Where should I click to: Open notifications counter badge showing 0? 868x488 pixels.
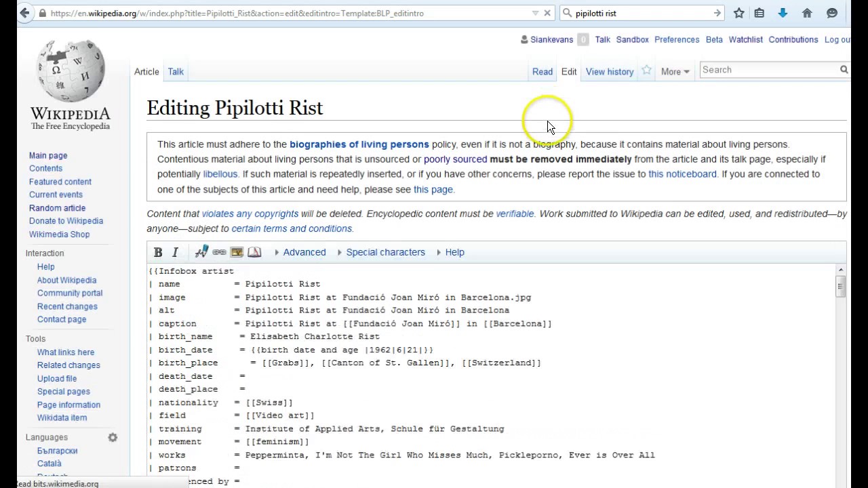(x=583, y=40)
